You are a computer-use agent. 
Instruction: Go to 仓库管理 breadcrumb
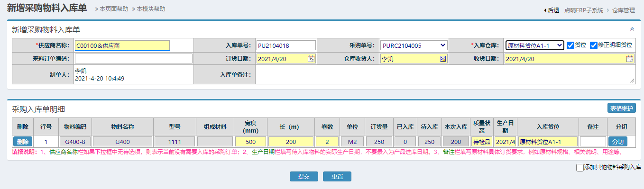tap(624, 10)
